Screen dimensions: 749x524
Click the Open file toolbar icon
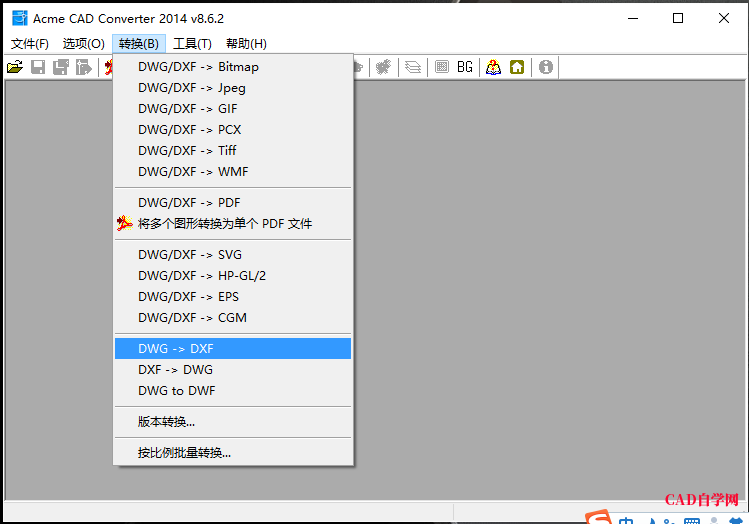[15, 67]
